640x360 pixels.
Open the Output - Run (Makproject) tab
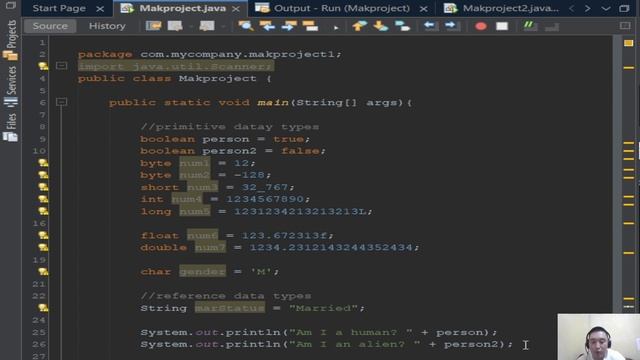(342, 8)
